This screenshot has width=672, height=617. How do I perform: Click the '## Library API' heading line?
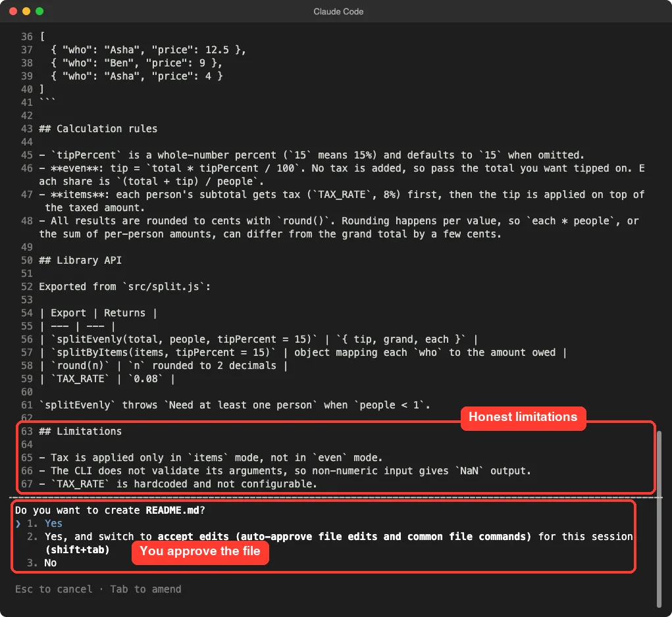pyautogui.click(x=80, y=260)
